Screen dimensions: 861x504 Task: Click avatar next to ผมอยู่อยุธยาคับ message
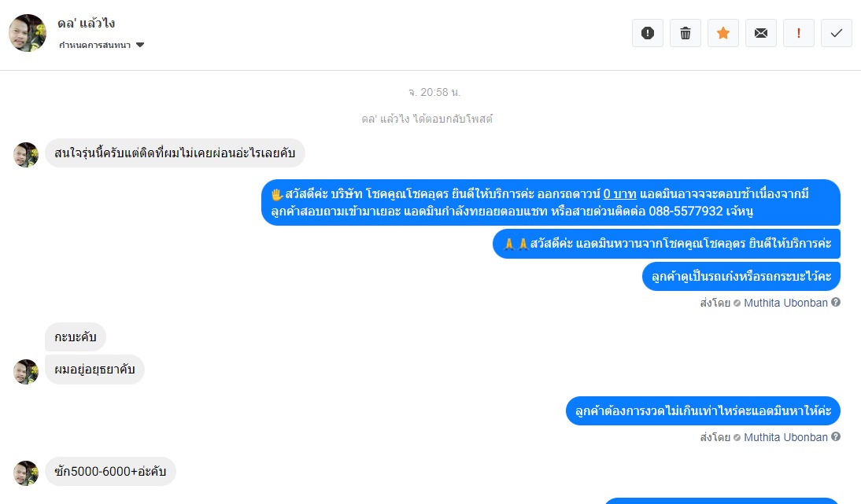26,372
